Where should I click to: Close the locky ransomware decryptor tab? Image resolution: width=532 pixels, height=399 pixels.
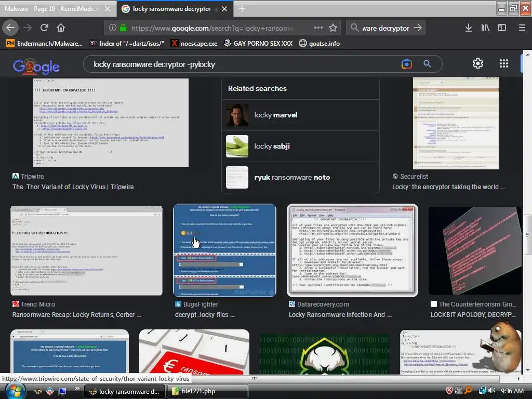pyautogui.click(x=224, y=9)
